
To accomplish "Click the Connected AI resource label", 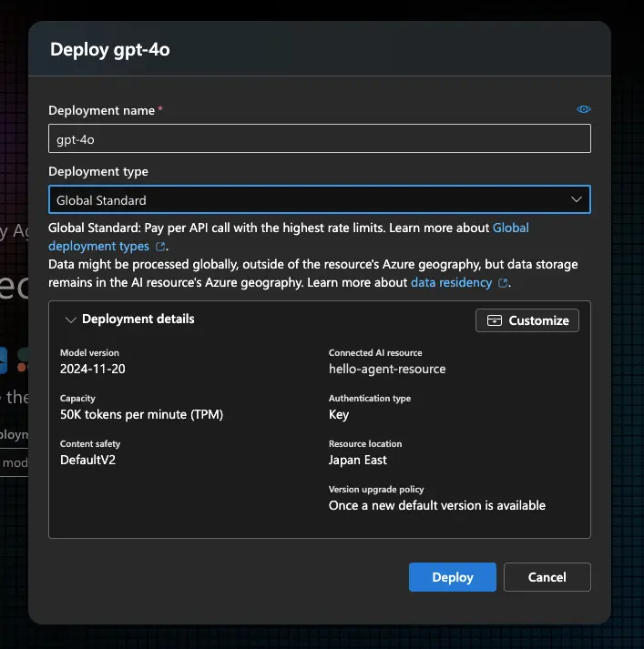I will coord(375,352).
